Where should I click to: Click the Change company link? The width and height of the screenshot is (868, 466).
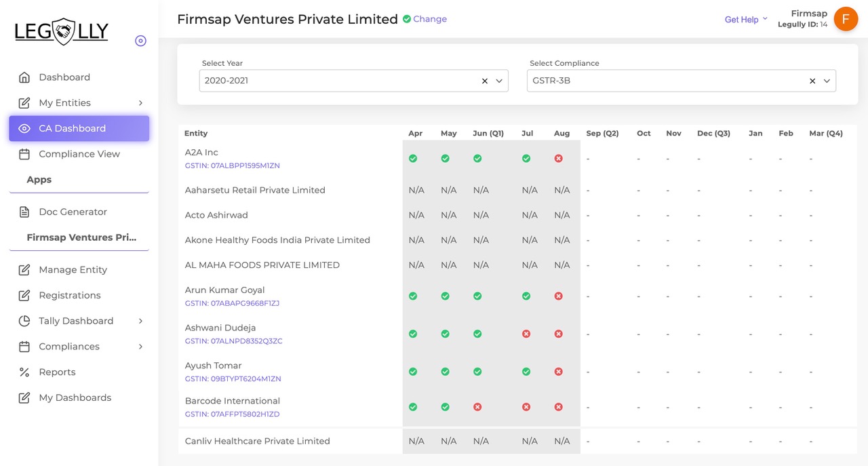point(430,19)
